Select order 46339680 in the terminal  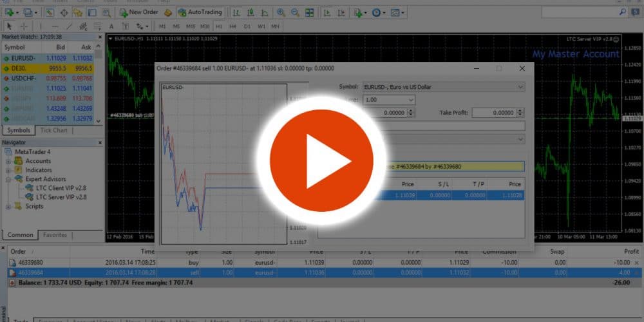324,263
